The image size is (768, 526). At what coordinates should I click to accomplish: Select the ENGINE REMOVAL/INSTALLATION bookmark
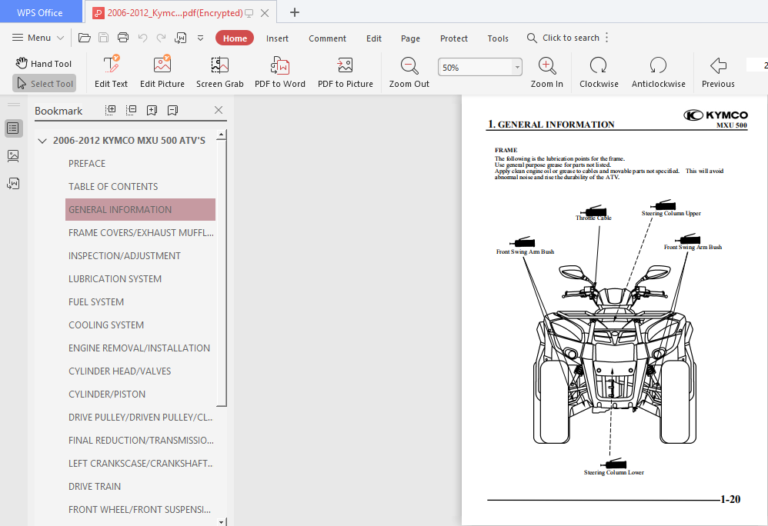[x=139, y=348]
